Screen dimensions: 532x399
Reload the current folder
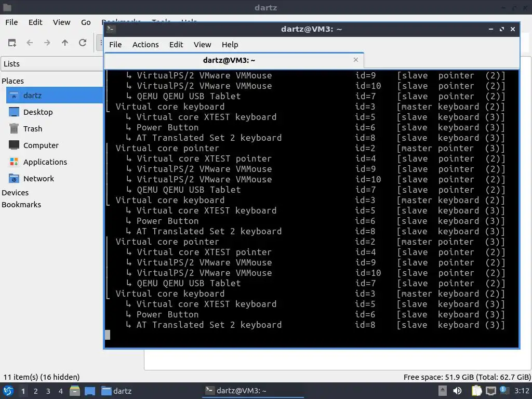pos(83,43)
